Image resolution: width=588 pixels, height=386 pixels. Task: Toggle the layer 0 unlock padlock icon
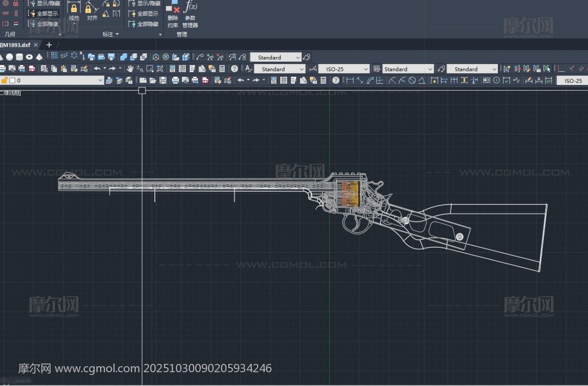pos(5,80)
